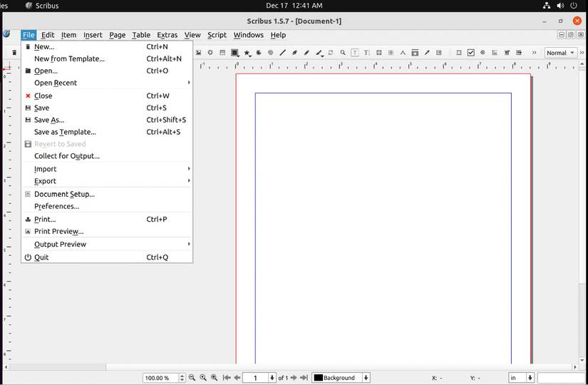The height and width of the screenshot is (385, 588).
Task: Choose Print Preview... entry
Action: [107, 231]
